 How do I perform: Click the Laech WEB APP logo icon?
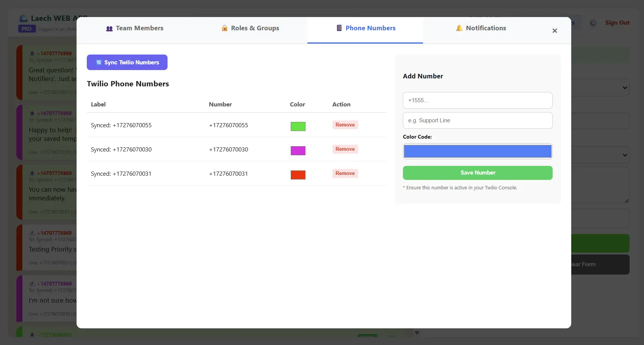24,18
